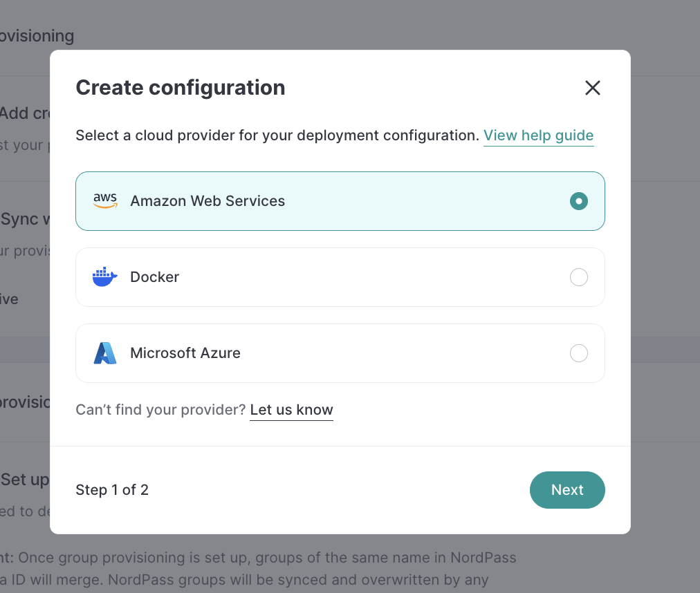Proceed with the Next button

[x=567, y=490]
